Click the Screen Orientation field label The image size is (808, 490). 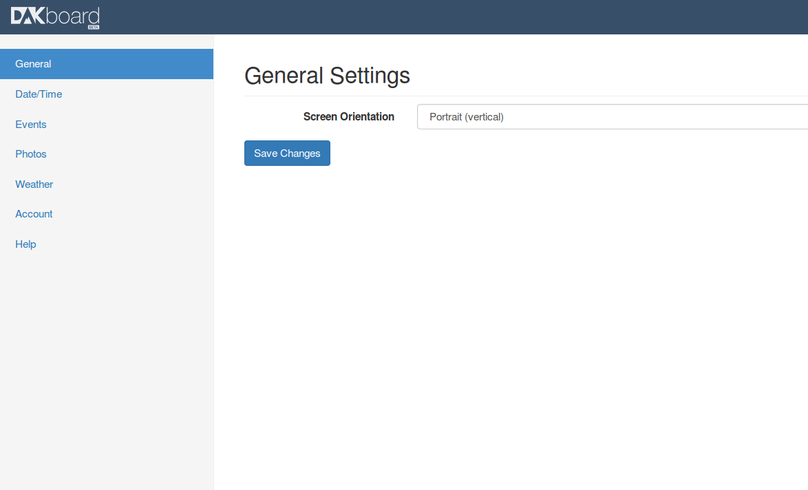pos(348,117)
